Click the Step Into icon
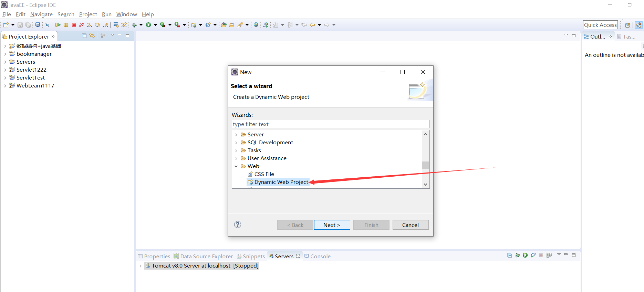The image size is (644, 292). 90,25
